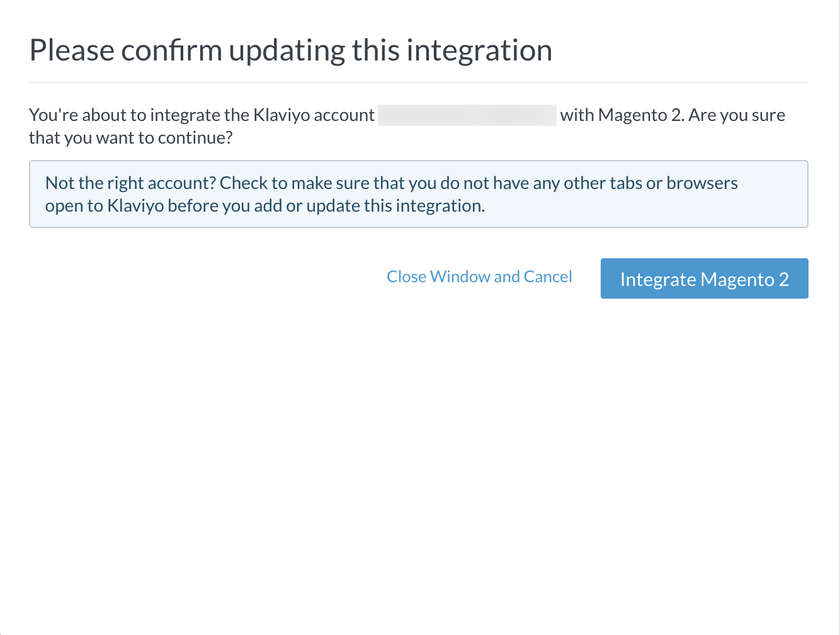Click the Integrate Magento 2 button

point(704,278)
